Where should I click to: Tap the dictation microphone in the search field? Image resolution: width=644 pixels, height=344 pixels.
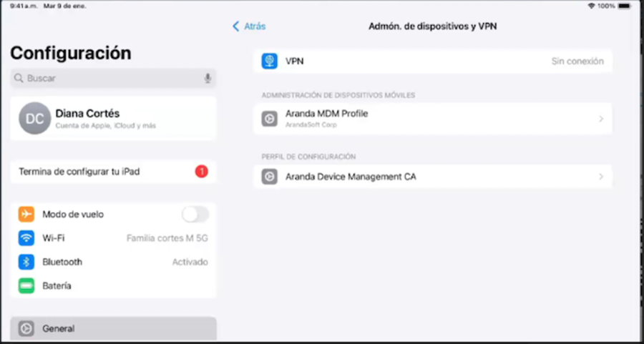point(208,78)
